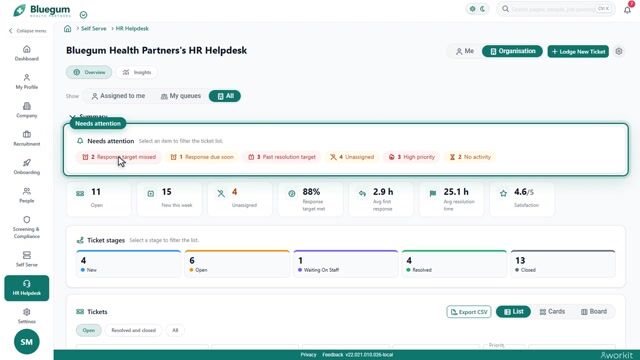Screen dimensions: 640x360
Task: Click the search input field
Action: point(556,9)
